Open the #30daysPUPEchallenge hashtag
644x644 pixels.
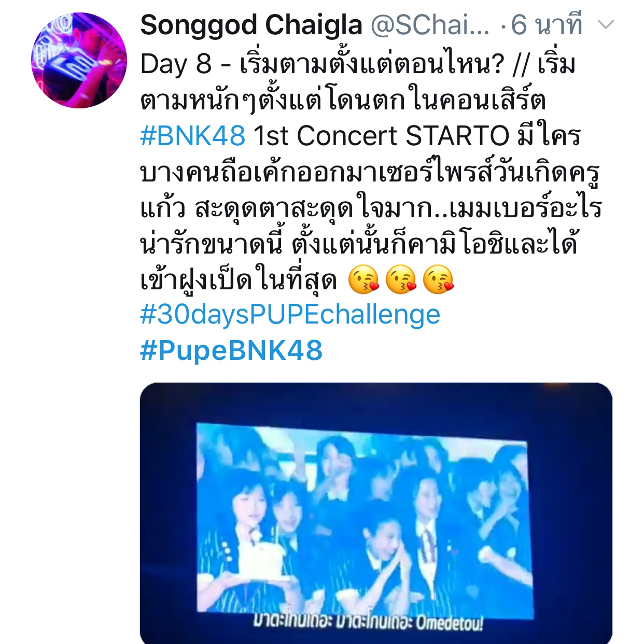pos(290,315)
